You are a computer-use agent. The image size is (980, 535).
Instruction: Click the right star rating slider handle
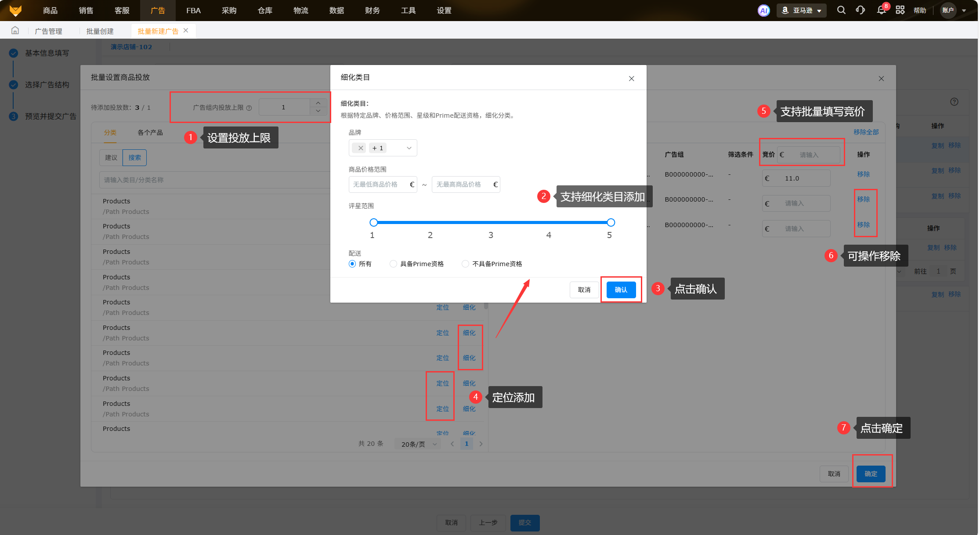click(x=611, y=222)
